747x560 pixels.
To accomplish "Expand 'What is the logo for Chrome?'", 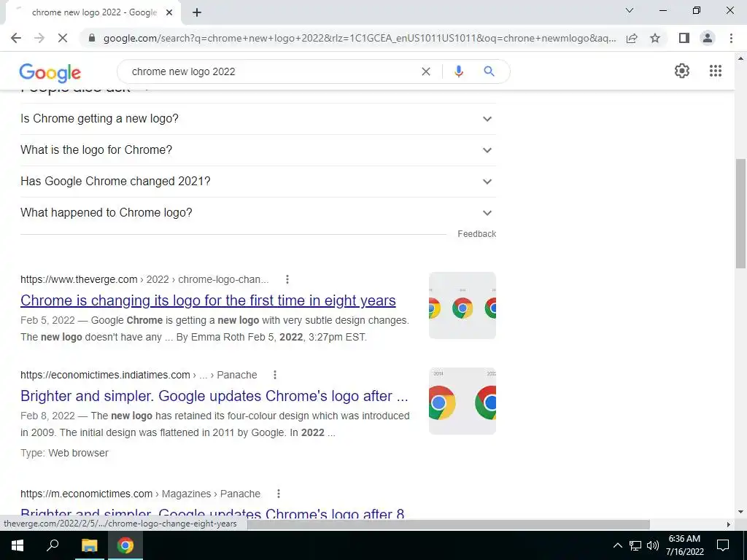I will click(258, 150).
